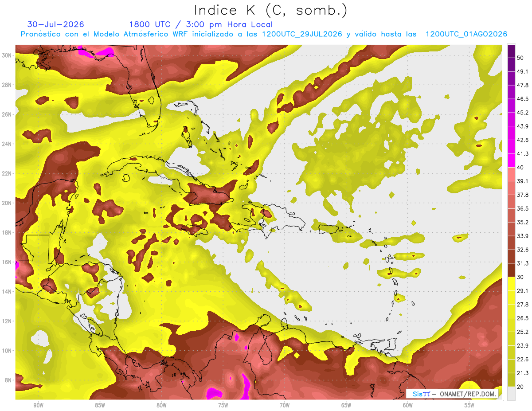Click the '50' color scale value
The image size is (532, 411).
[520, 58]
